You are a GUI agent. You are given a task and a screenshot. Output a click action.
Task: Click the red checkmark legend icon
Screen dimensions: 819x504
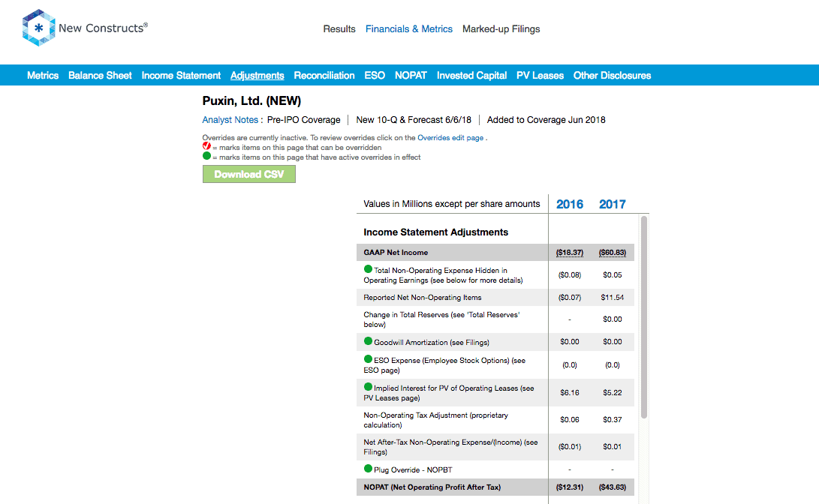click(207, 146)
